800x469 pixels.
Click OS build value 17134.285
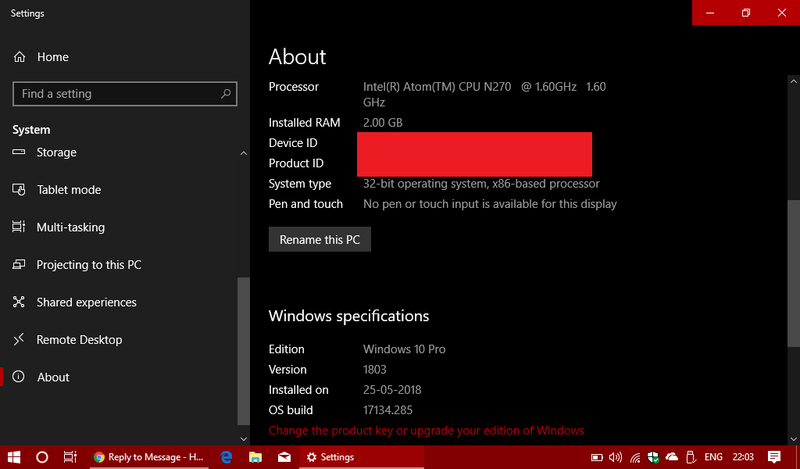[388, 410]
